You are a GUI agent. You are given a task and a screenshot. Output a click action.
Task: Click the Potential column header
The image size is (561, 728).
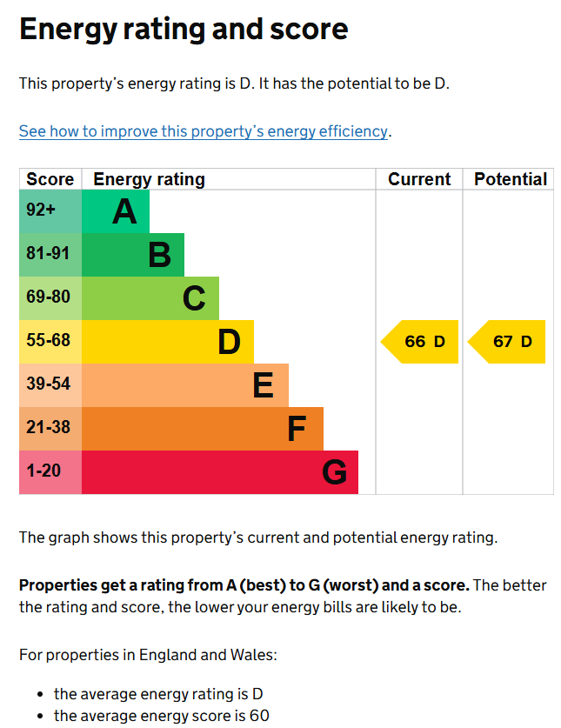[511, 179]
